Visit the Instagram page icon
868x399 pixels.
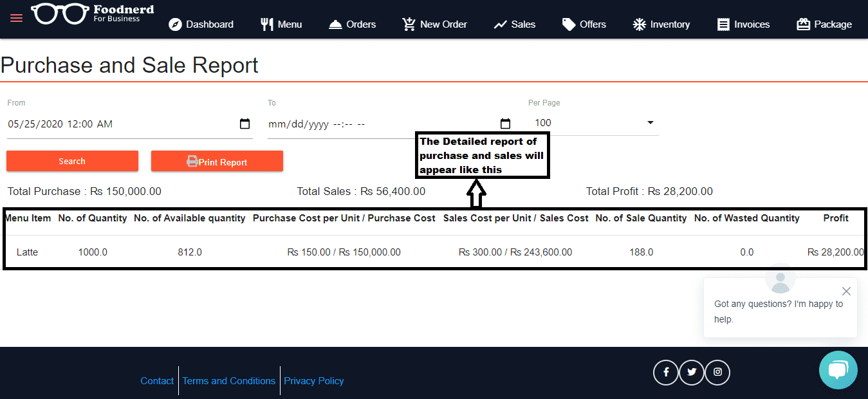(717, 372)
